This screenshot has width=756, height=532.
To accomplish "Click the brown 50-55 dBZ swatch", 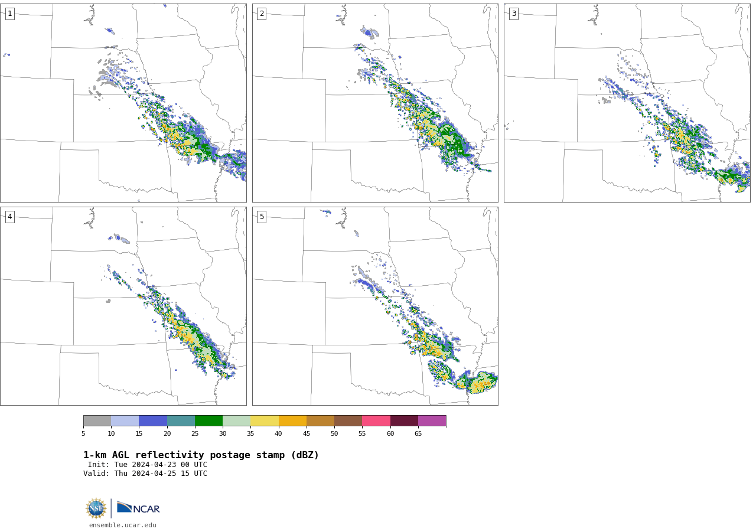I will point(348,421).
